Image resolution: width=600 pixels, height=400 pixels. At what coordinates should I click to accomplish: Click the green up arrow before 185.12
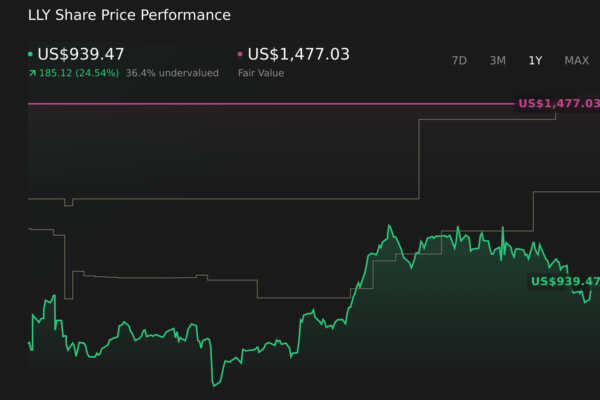click(x=32, y=73)
